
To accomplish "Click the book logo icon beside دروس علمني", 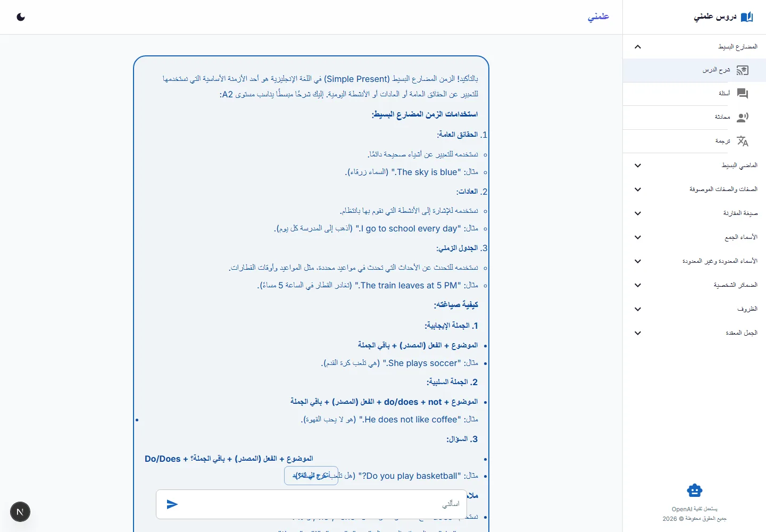I will click(747, 17).
